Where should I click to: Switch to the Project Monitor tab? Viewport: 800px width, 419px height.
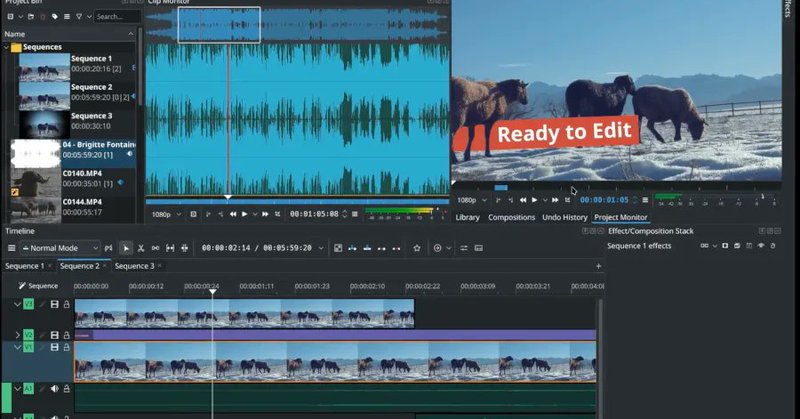(620, 217)
